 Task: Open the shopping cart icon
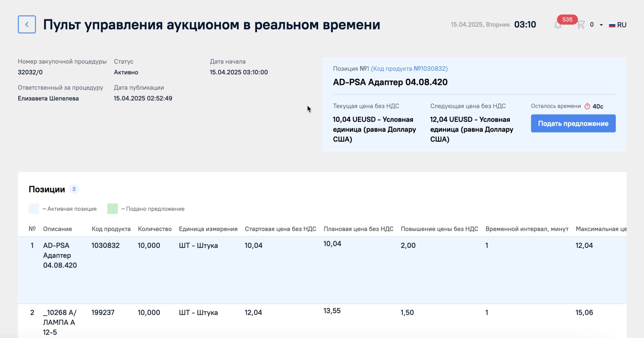[581, 25]
